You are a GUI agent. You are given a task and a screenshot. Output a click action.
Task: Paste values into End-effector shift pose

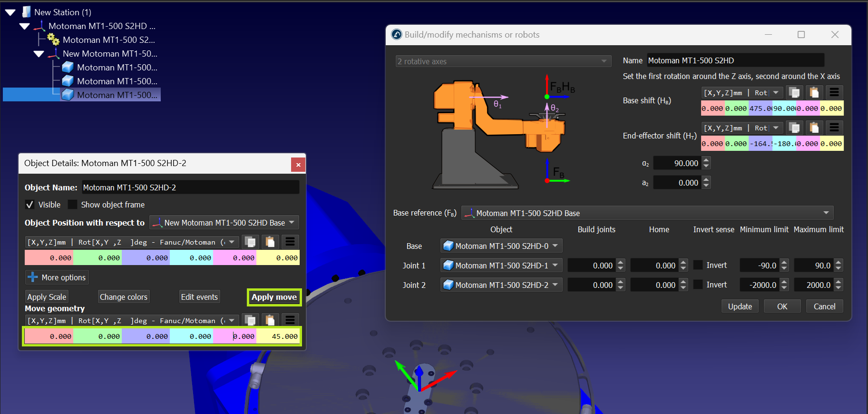tap(814, 128)
